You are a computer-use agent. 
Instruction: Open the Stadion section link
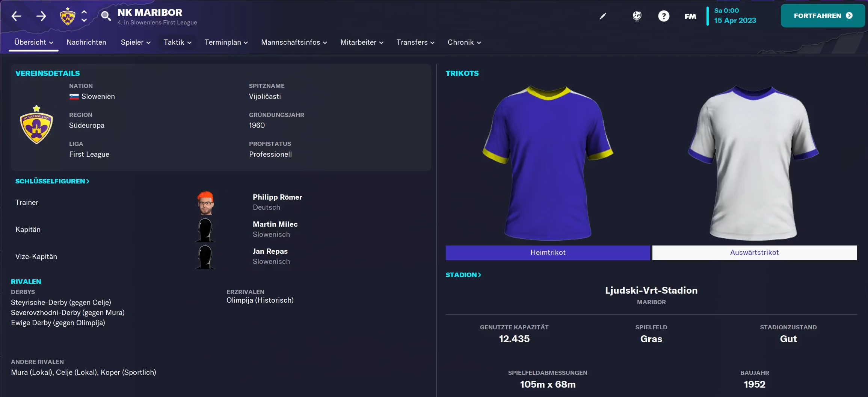point(463,275)
